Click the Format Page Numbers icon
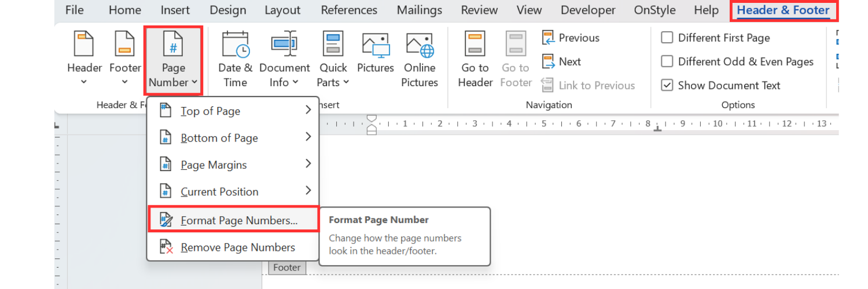This screenshot has width=868, height=289. pyautogui.click(x=166, y=220)
